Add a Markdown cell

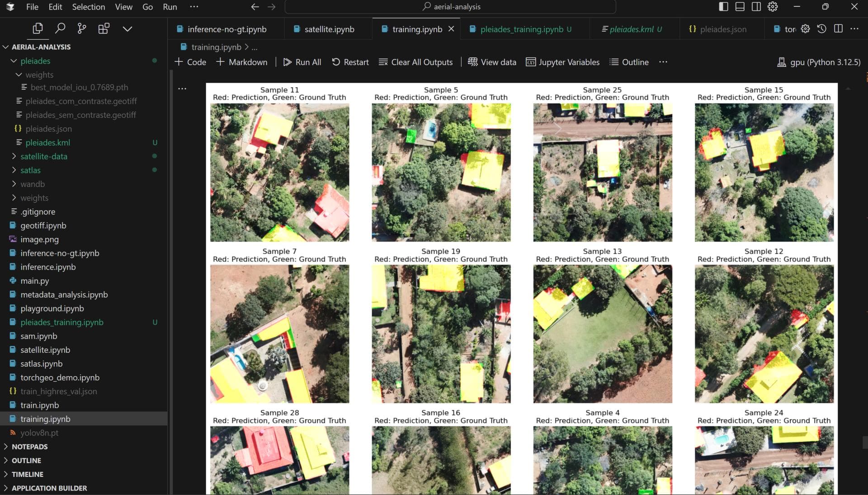[x=241, y=62]
